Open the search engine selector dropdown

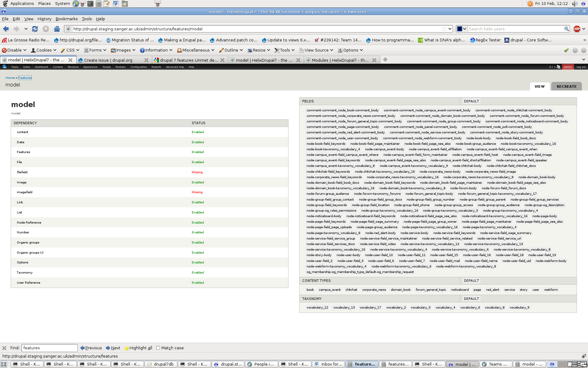coord(461,29)
